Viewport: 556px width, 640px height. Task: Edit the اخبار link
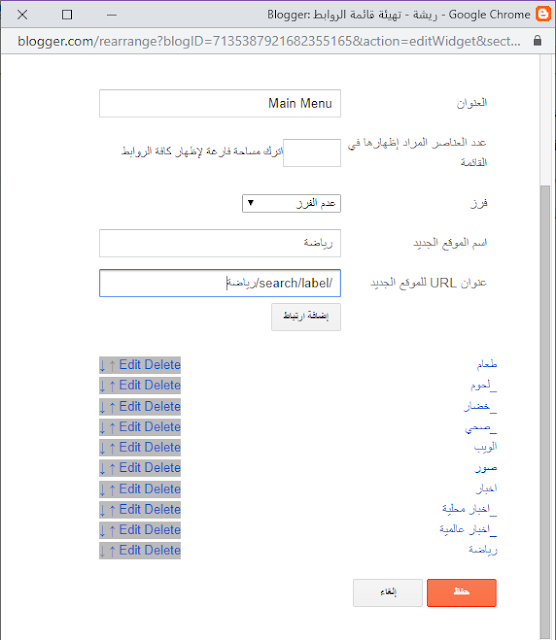coord(130,489)
